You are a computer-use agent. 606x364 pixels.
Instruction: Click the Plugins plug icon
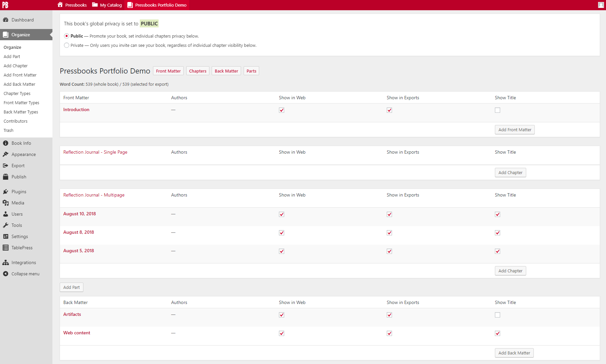coord(6,192)
